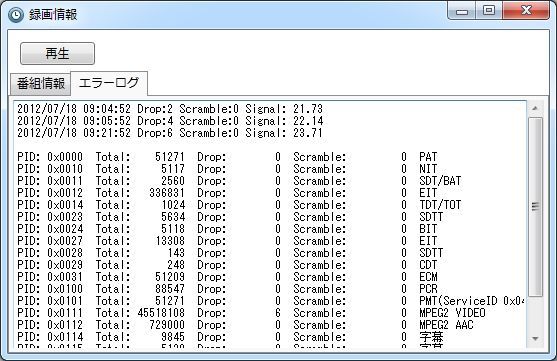557x361 pixels.
Task: Click PID 0x0014 TDT/TOT row
Action: point(239,205)
